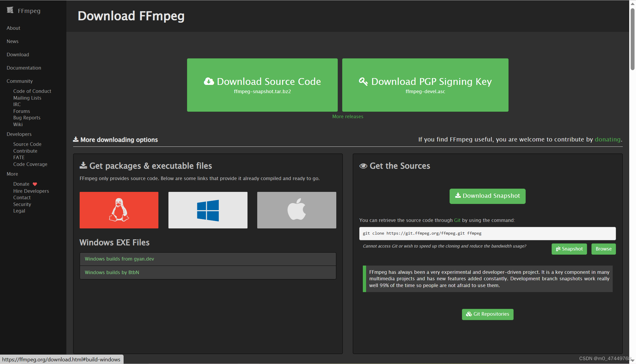This screenshot has width=636, height=364.
Task: Open Windows builds from gyan.dev
Action: [119, 259]
